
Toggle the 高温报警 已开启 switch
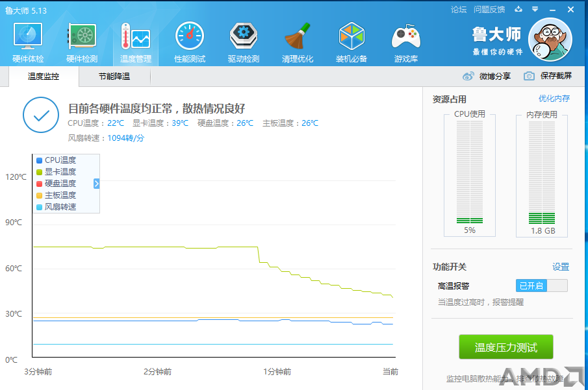pos(541,286)
